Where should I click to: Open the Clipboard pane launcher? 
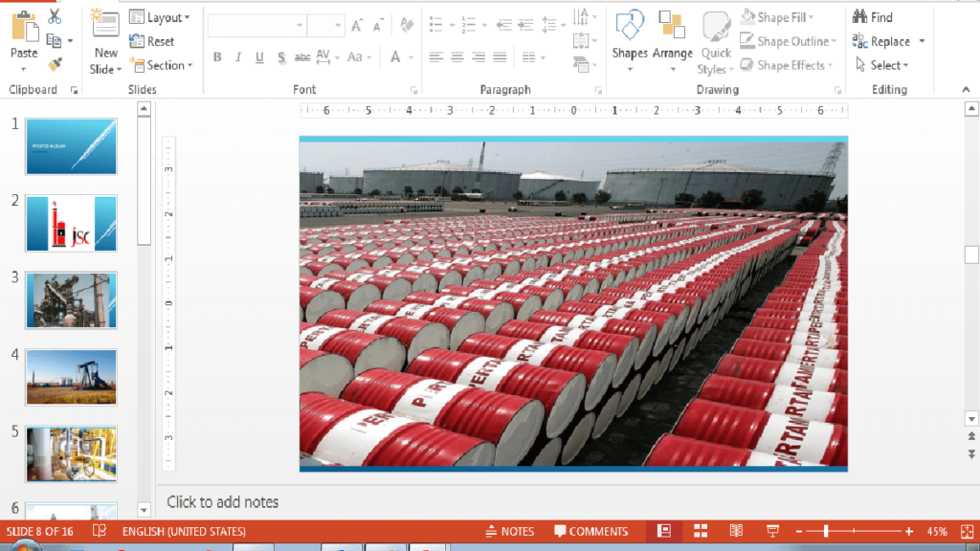pyautogui.click(x=74, y=91)
